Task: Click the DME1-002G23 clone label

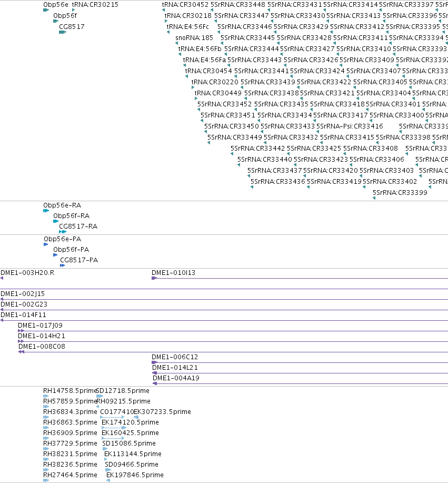Action: point(24,304)
